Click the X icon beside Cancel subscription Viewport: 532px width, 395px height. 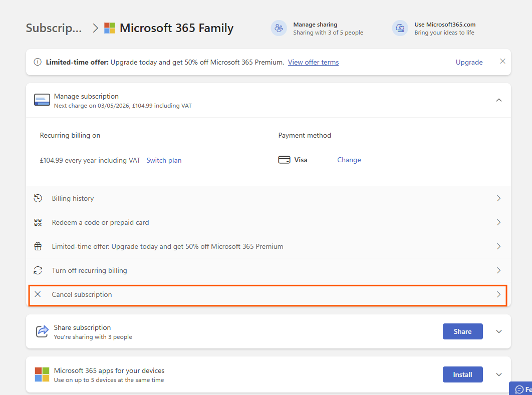[x=38, y=294]
